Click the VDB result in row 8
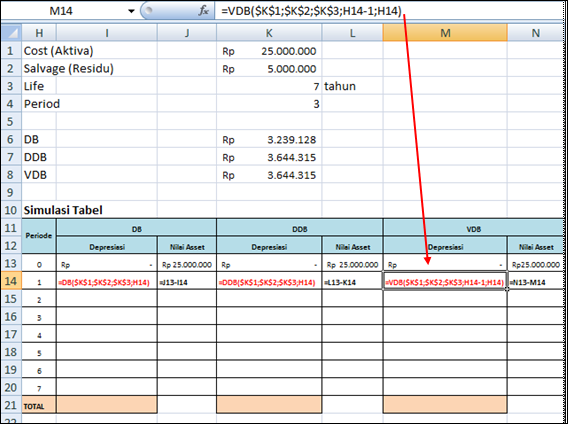 tap(269, 175)
